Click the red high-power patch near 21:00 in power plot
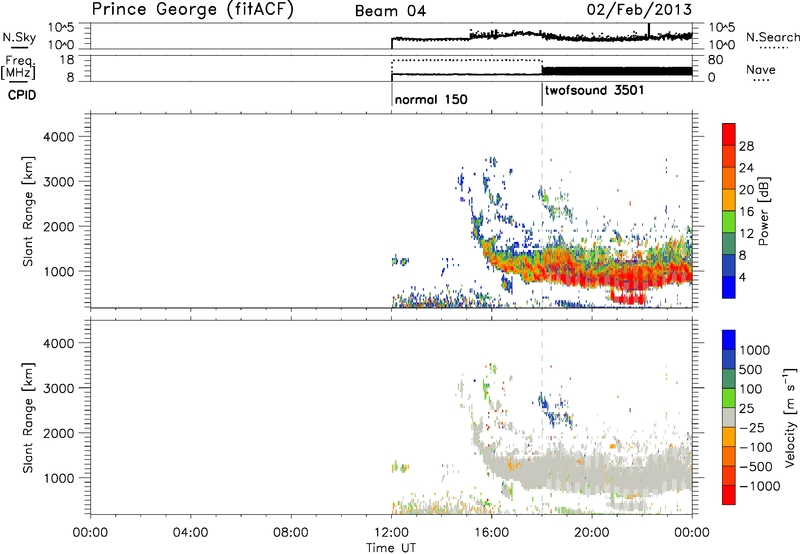The width and height of the screenshot is (800, 554). tap(629, 297)
